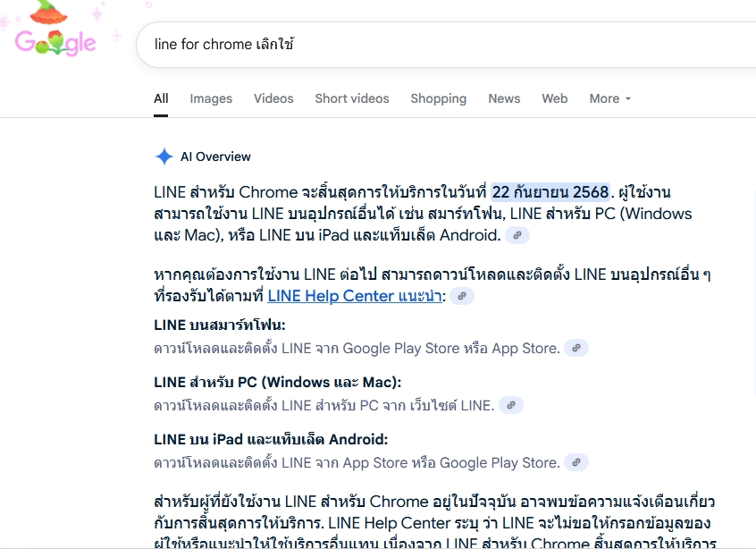Image resolution: width=756 pixels, height=549 pixels.
Task: Select the All tab
Action: click(x=161, y=98)
